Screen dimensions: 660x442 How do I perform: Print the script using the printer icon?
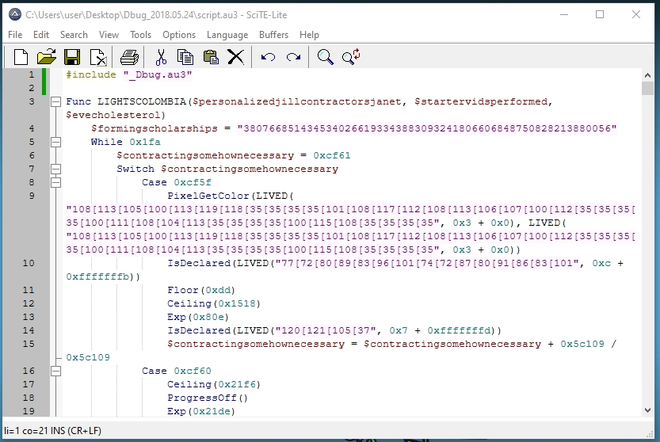coord(129,57)
